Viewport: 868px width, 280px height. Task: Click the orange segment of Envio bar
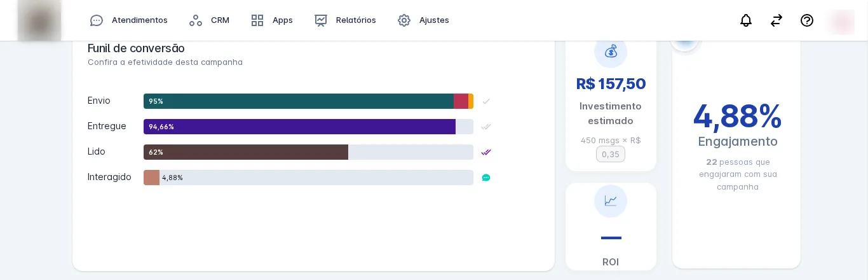pos(471,101)
